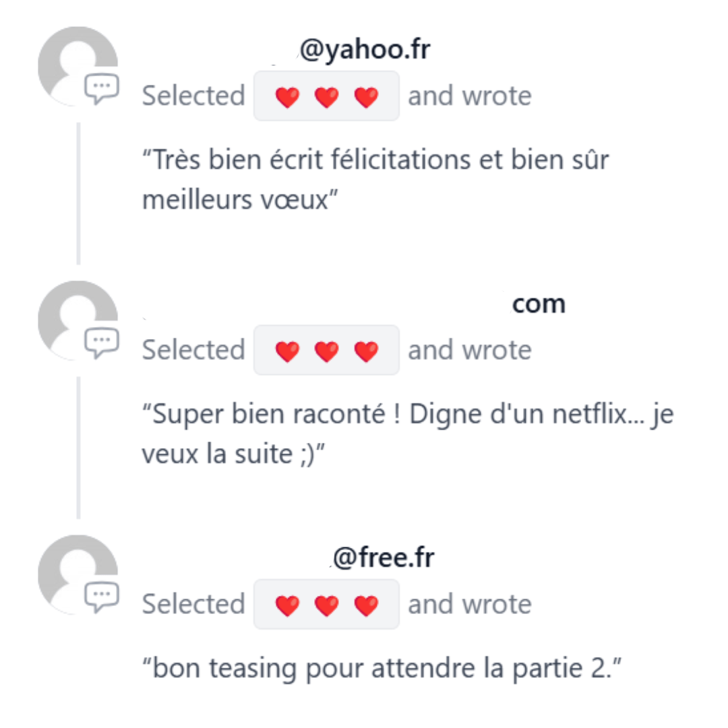The image size is (728, 728).
Task: Click third heart in .com user's rating
Action: 366,351
